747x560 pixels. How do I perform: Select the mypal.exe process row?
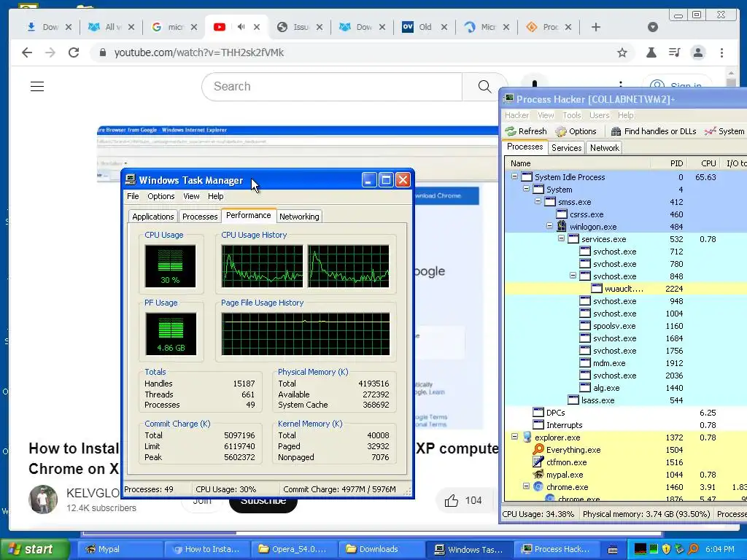pyautogui.click(x=625, y=474)
